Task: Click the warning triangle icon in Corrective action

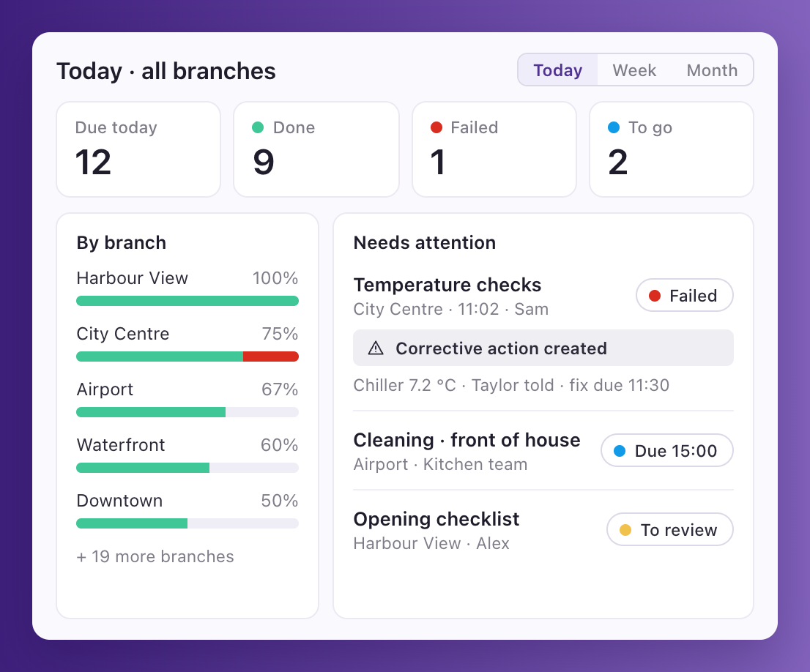Action: (x=376, y=348)
